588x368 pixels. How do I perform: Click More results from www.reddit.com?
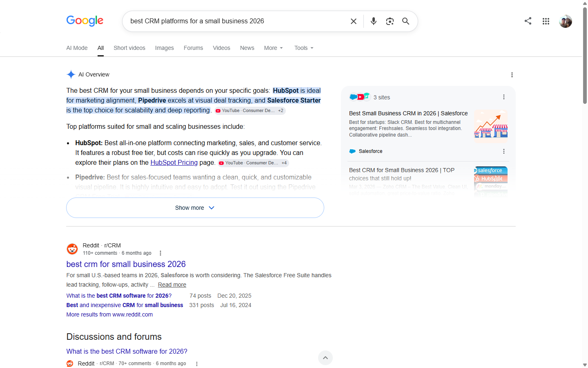110,314
